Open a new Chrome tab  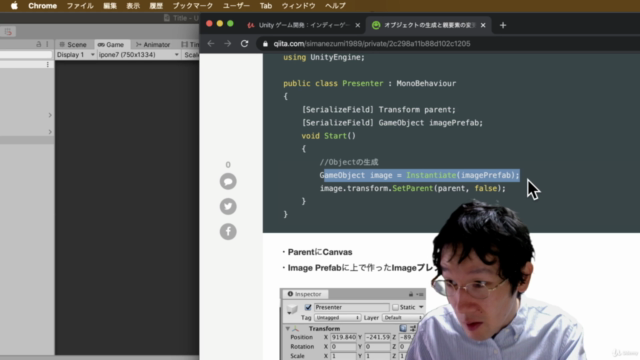coord(503,25)
